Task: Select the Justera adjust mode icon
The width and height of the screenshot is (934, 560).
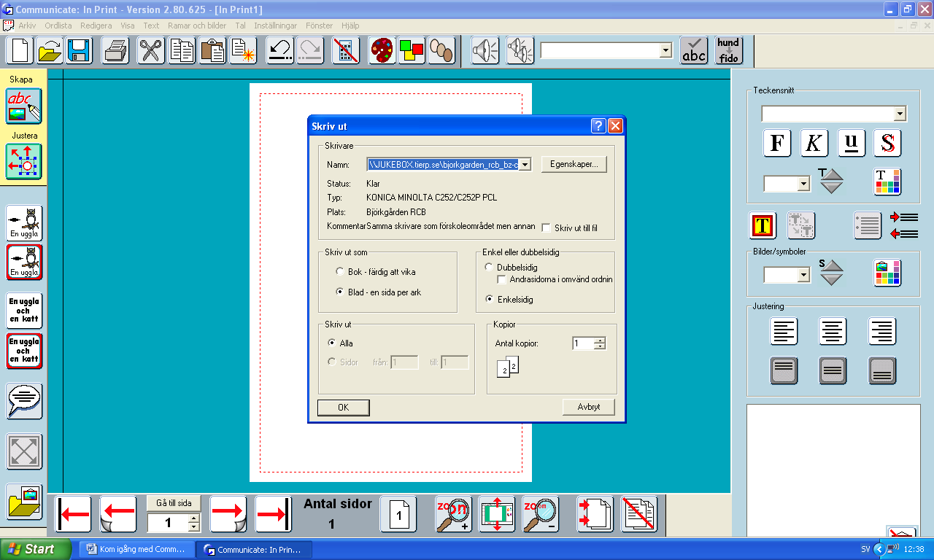Action: [x=23, y=161]
